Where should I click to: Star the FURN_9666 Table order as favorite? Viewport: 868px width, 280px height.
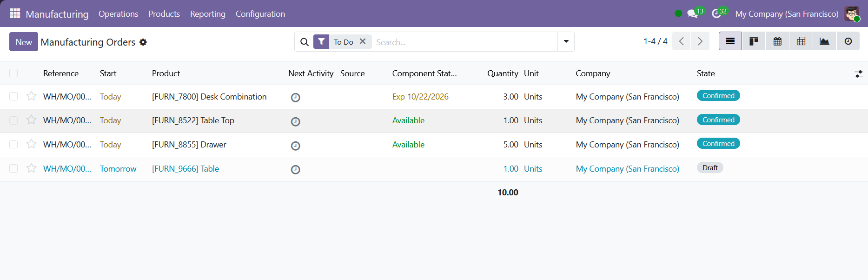31,168
